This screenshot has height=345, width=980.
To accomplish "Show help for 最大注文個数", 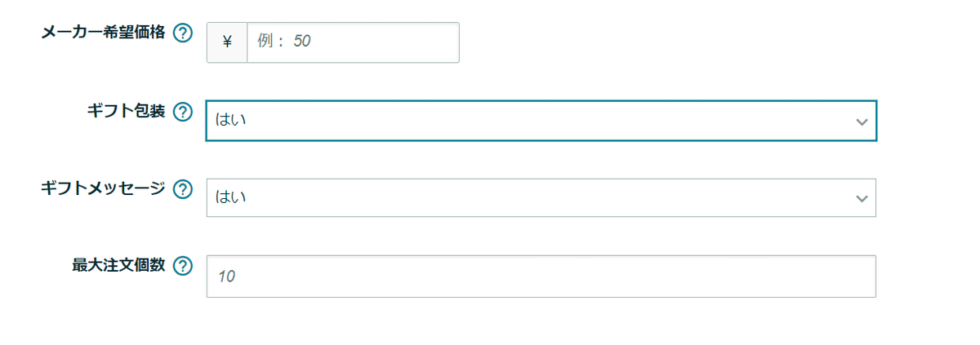I will pos(183,266).
